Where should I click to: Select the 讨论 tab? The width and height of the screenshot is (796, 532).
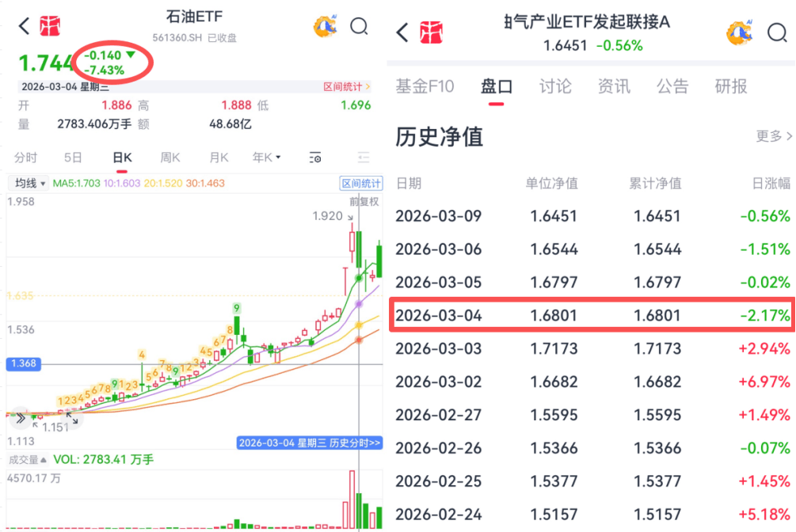click(x=555, y=86)
